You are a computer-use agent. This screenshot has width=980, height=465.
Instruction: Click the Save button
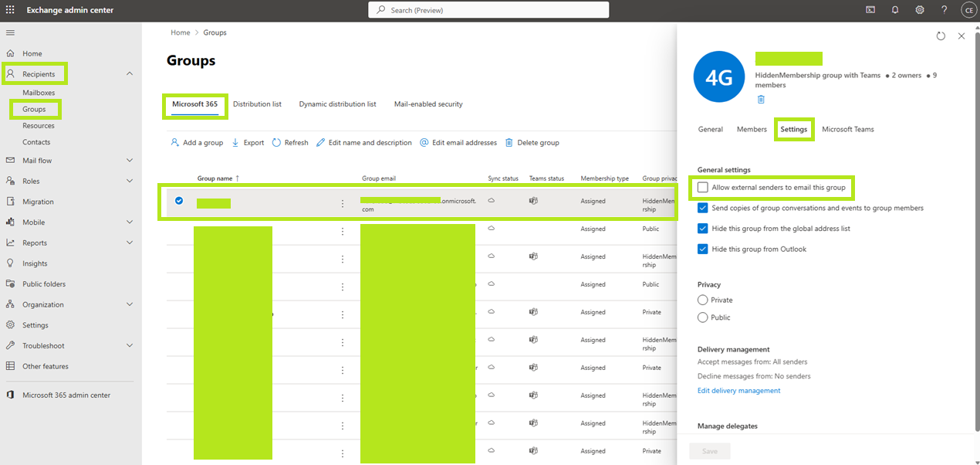(709, 451)
